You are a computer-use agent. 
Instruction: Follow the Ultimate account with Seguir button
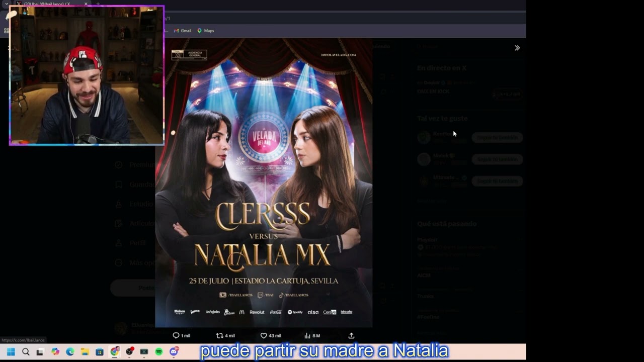[497, 180]
